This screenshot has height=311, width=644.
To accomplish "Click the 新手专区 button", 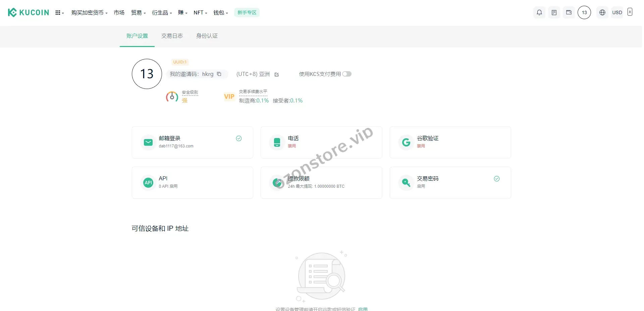I will tap(247, 12).
